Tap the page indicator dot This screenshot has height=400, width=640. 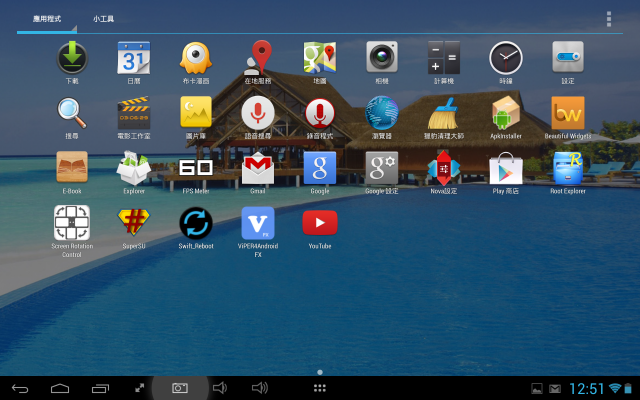320,372
